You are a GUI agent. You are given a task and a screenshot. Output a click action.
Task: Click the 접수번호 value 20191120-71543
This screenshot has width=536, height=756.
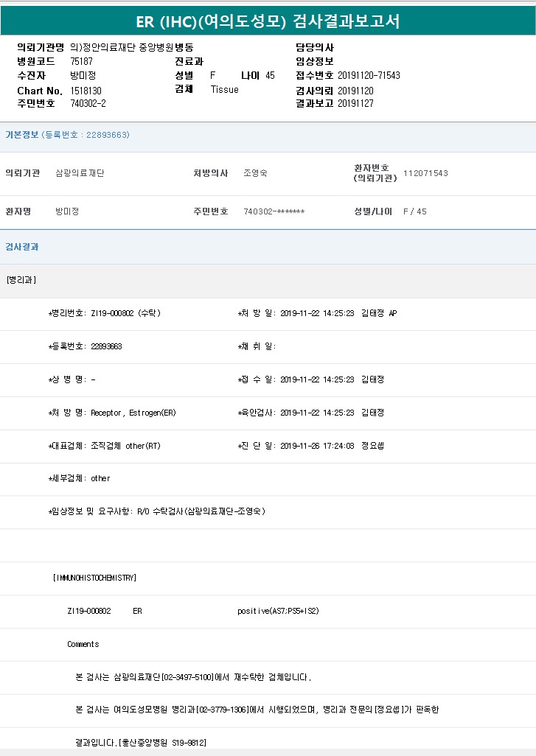369,75
